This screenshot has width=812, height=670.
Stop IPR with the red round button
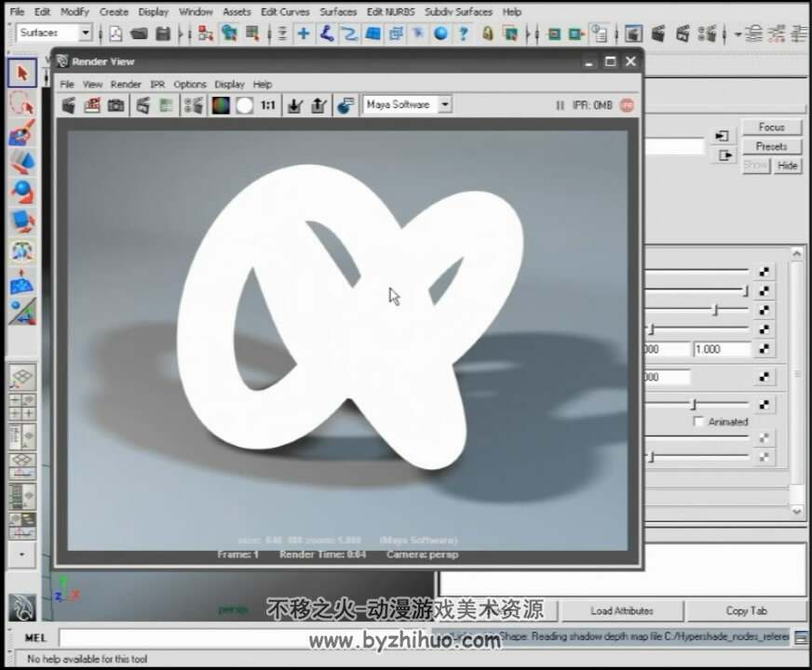627,105
